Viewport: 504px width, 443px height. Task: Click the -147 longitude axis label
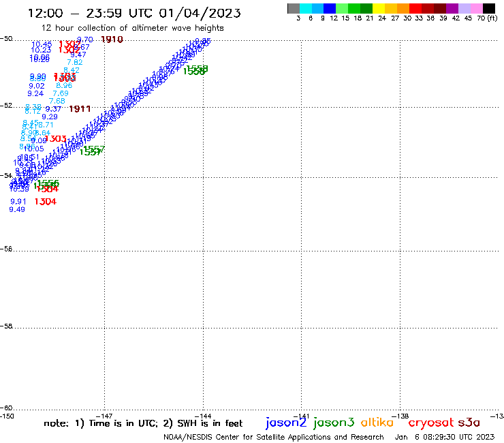coord(104,416)
